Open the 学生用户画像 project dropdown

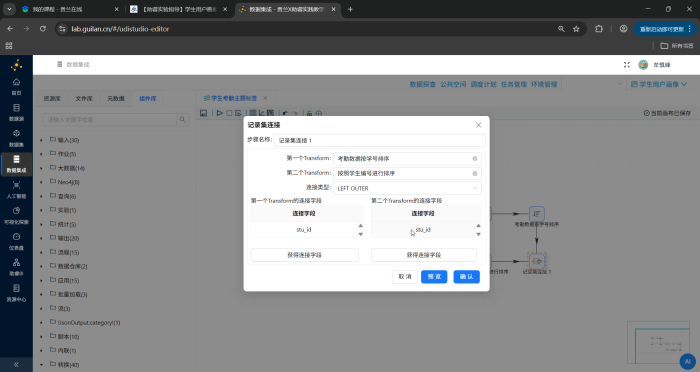tap(658, 84)
